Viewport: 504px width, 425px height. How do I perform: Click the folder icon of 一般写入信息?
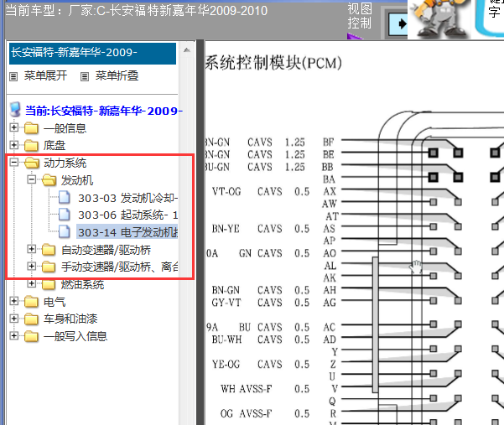(x=31, y=336)
